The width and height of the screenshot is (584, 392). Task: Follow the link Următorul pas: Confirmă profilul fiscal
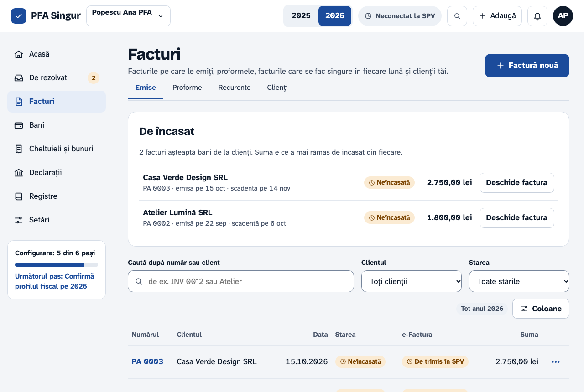pyautogui.click(x=54, y=281)
